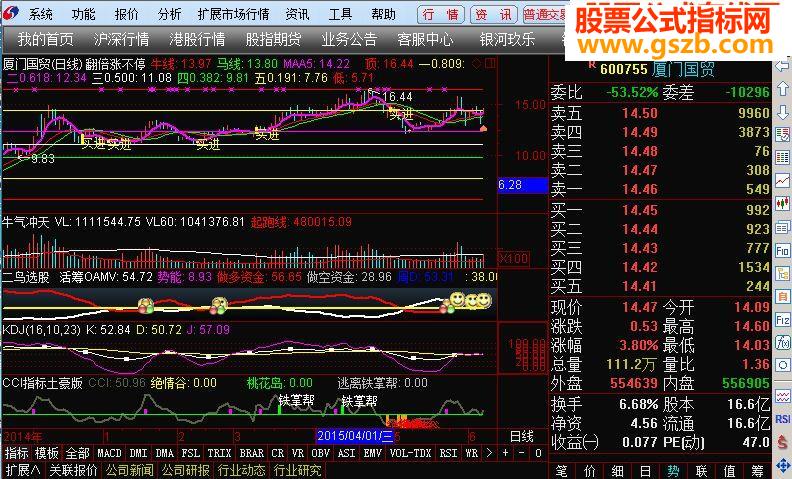792x479 pixels.
Task: Select the candlestick chart icon in sidebar
Action: (782, 204)
